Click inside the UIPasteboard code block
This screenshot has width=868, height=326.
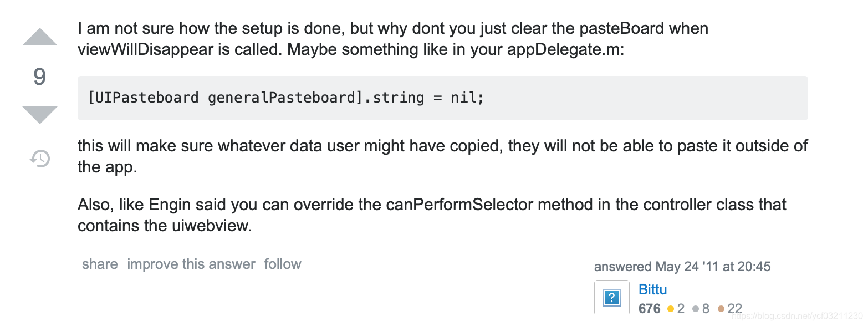pos(442,98)
